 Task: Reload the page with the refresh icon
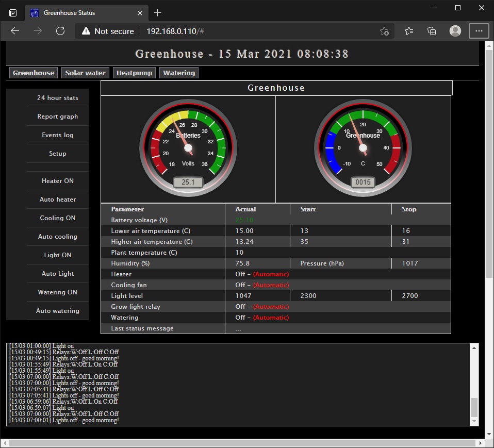[60, 31]
